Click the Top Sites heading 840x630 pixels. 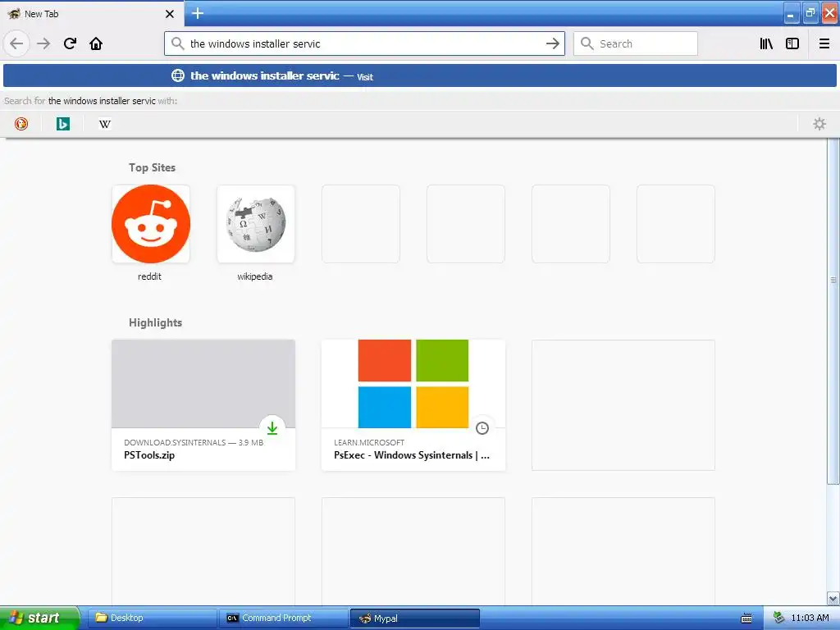pos(152,167)
